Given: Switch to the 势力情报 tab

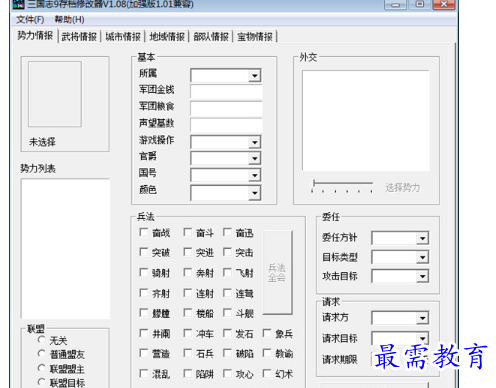Looking at the screenshot, I should click(35, 35).
